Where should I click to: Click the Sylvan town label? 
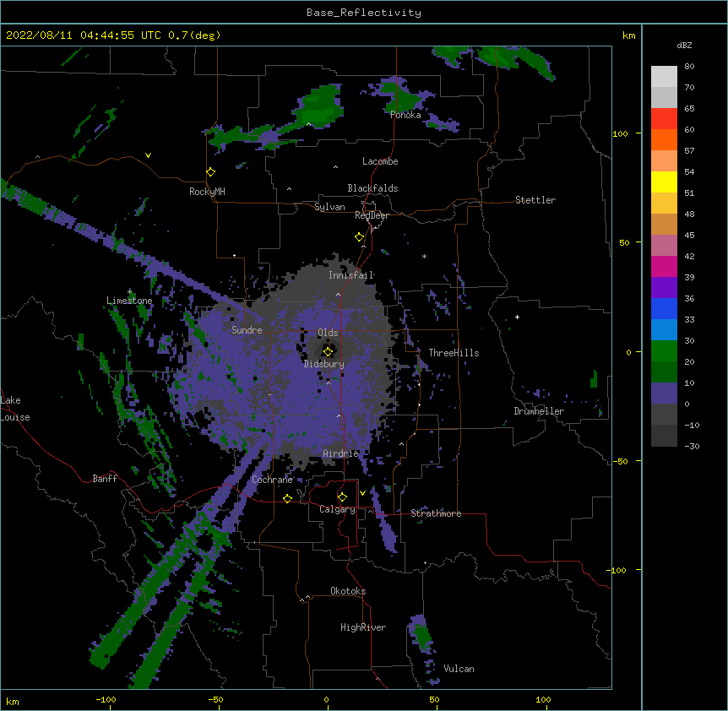[x=329, y=207]
